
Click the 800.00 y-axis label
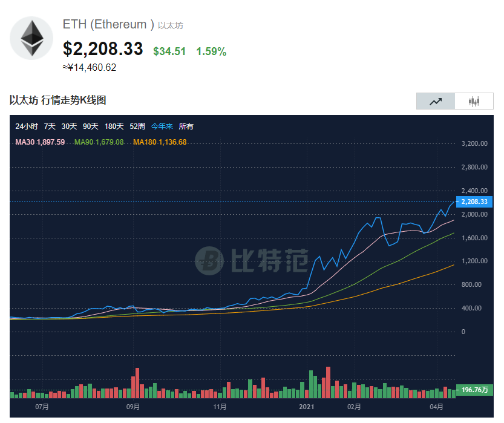click(471, 284)
